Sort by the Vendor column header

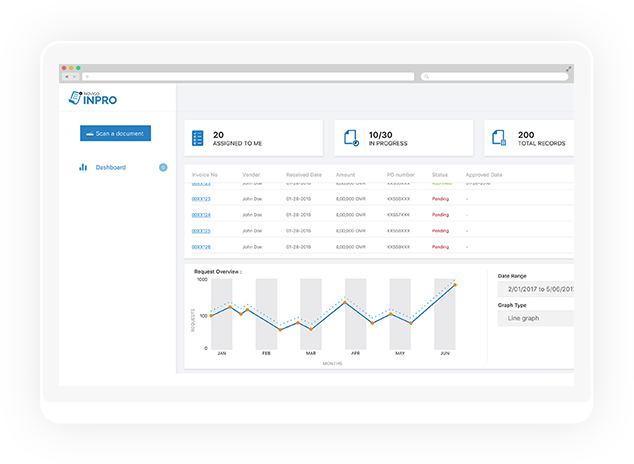pos(251,175)
